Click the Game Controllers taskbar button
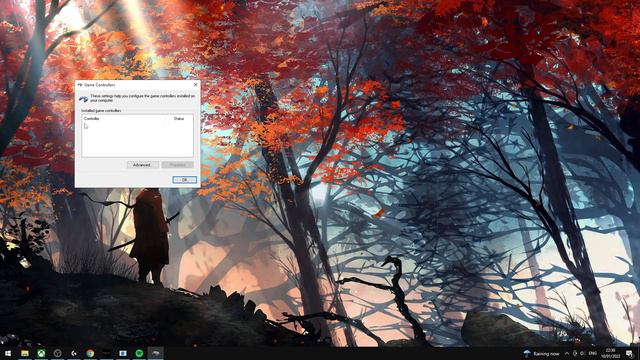 pyautogui.click(x=156, y=353)
